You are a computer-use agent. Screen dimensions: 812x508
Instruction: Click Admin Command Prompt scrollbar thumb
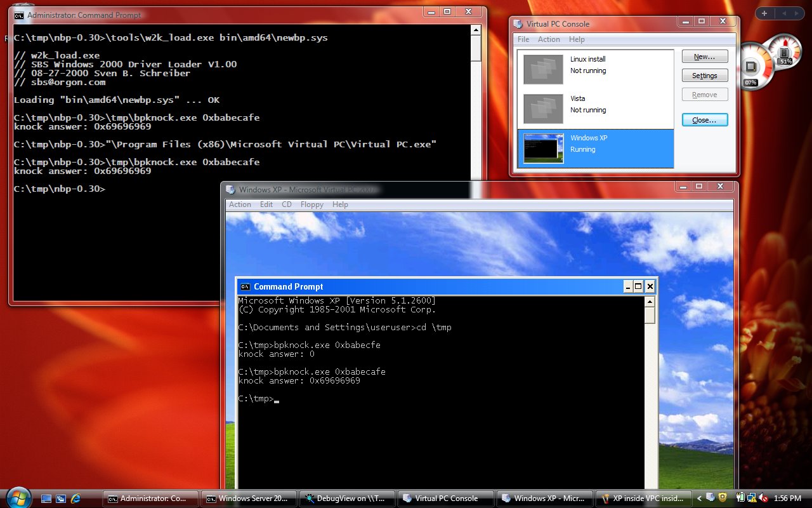476,48
